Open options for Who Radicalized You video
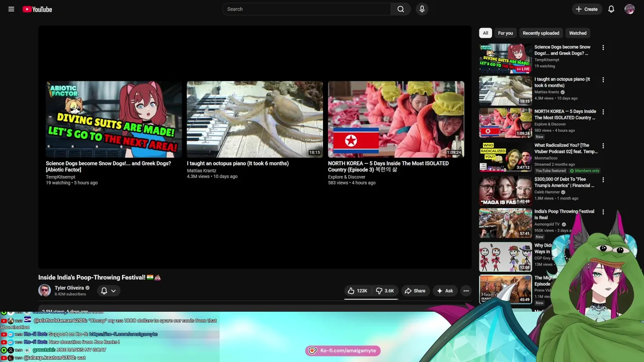The image size is (644, 362). pos(603,146)
